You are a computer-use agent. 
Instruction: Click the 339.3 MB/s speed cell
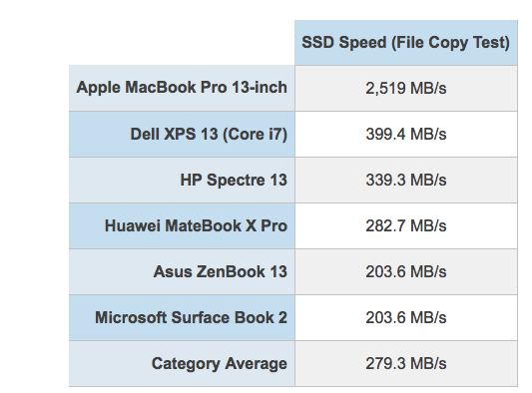406,181
